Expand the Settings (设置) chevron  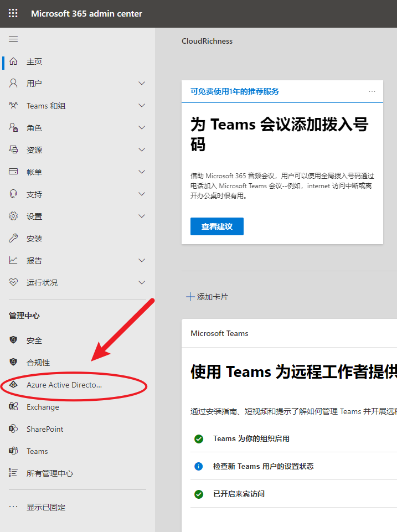142,216
